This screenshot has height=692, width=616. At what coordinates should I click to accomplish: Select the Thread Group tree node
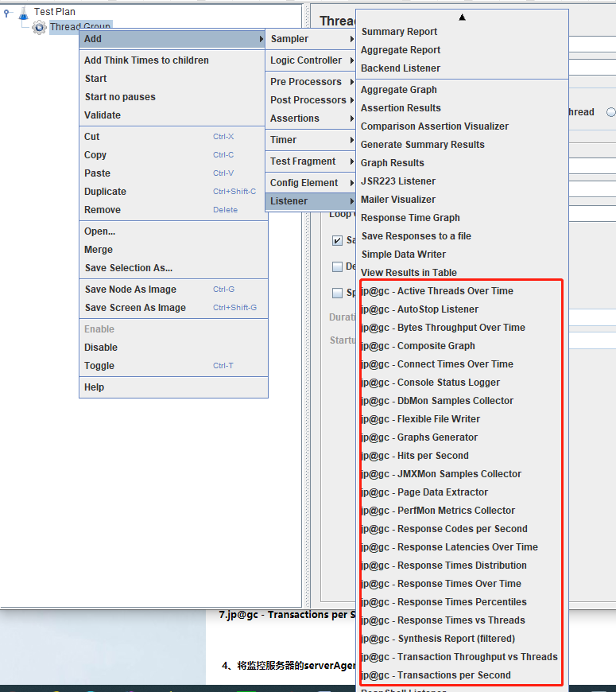(x=80, y=26)
